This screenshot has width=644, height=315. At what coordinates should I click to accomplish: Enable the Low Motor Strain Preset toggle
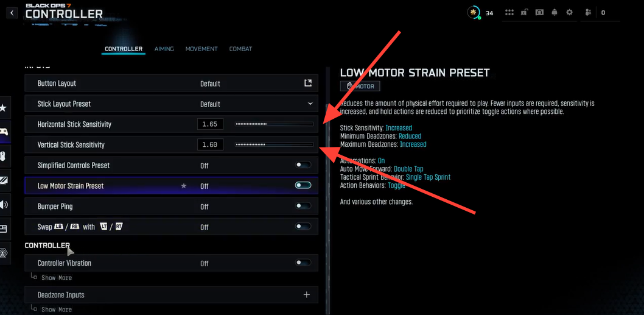(x=303, y=186)
